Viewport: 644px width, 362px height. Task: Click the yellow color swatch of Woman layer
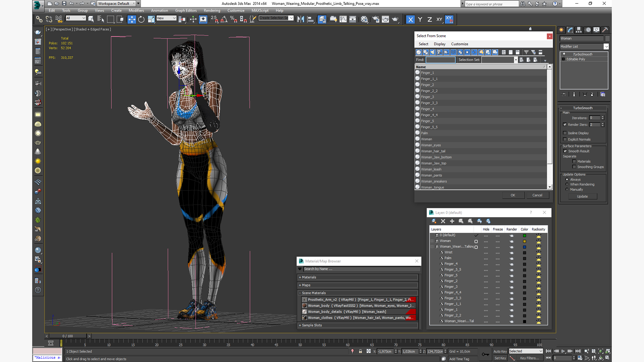[525, 241]
